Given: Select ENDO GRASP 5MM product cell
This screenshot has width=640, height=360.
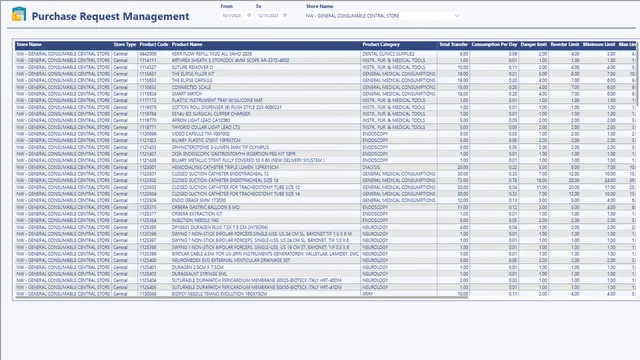Looking at the screenshot, I should pos(198,200).
